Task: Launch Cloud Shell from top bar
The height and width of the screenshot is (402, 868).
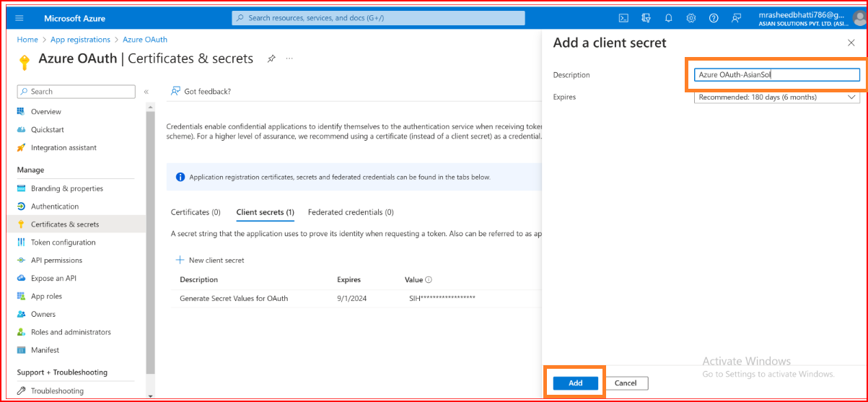Action: (623, 18)
